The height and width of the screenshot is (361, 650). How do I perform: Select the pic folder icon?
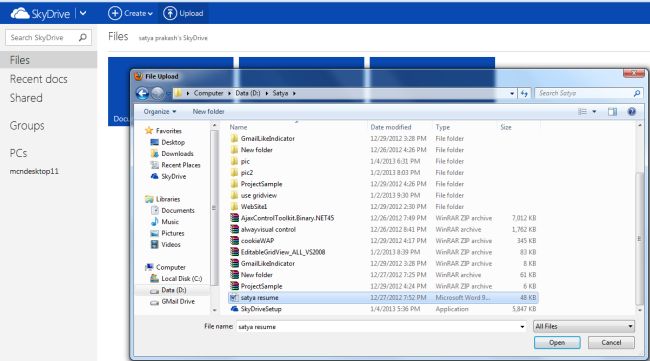pyautogui.click(x=235, y=161)
